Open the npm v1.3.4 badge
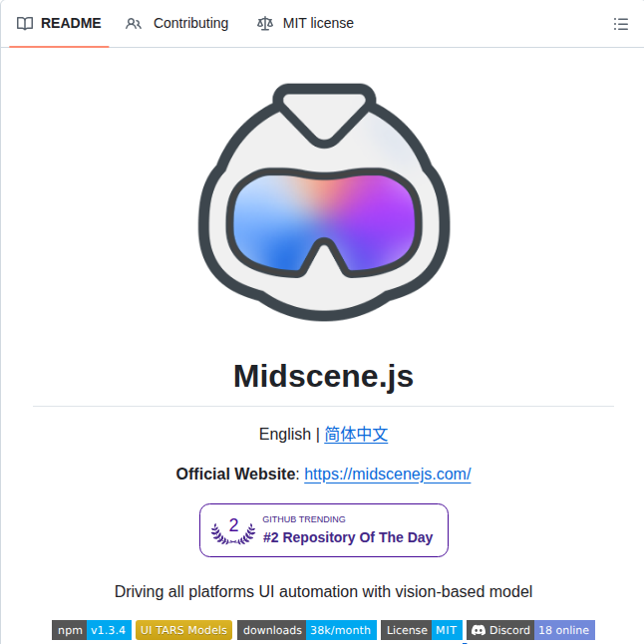The height and width of the screenshot is (644, 644). pyautogui.click(x=92, y=630)
